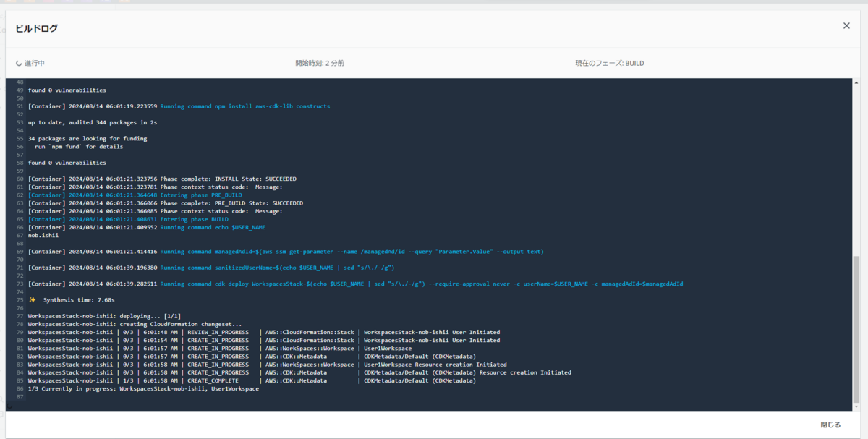
Task: Click log line 49 found 0 vulnerabilities
Action: (67, 90)
